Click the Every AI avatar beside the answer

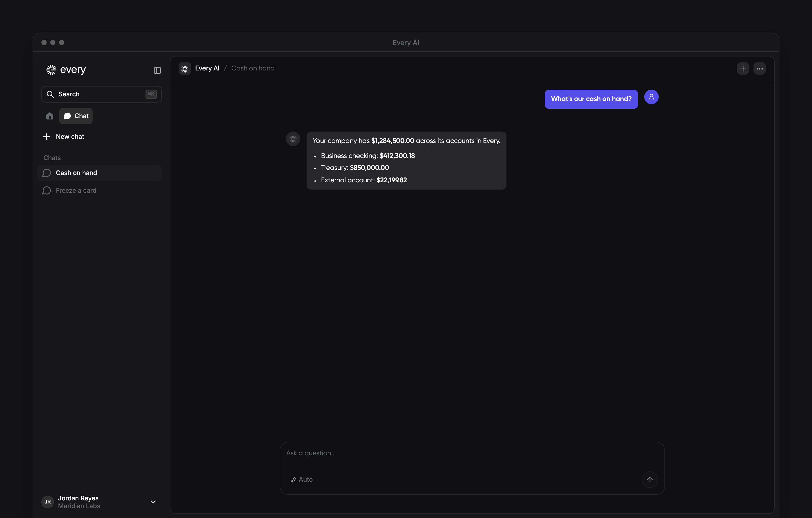[293, 139]
